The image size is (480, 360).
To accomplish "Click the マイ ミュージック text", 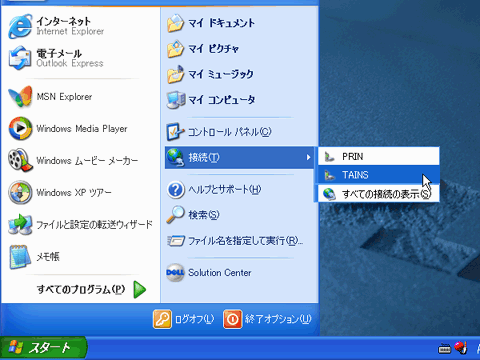I will coord(221,74).
